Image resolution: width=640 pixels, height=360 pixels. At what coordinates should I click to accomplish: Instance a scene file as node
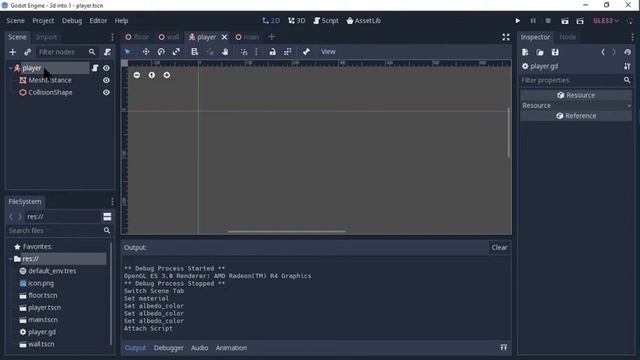(x=27, y=52)
